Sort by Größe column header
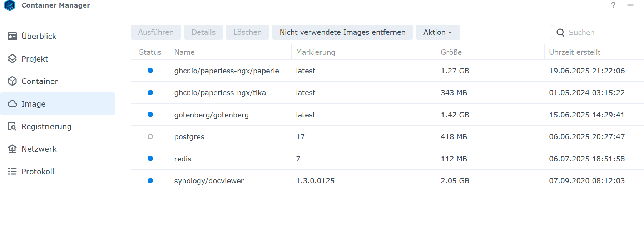 click(490, 52)
